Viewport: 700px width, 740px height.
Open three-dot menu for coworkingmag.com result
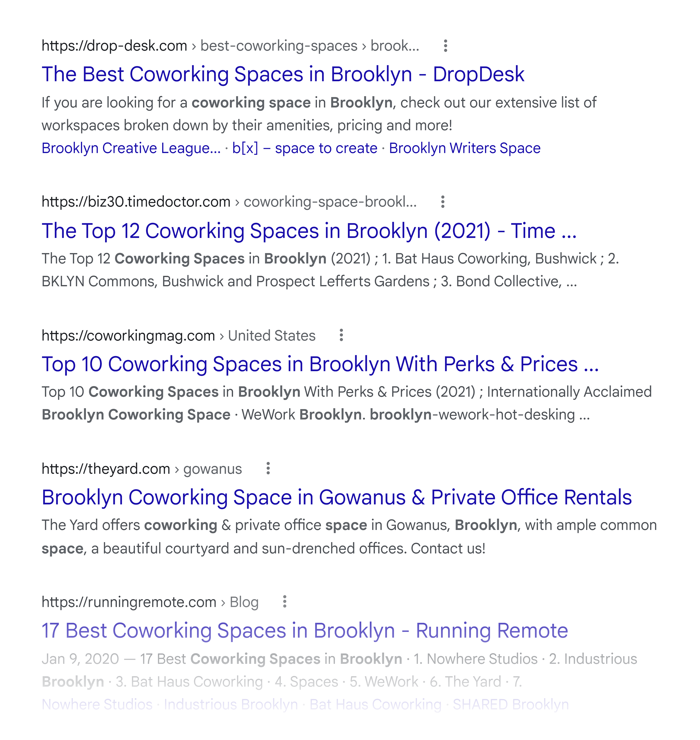(x=341, y=335)
